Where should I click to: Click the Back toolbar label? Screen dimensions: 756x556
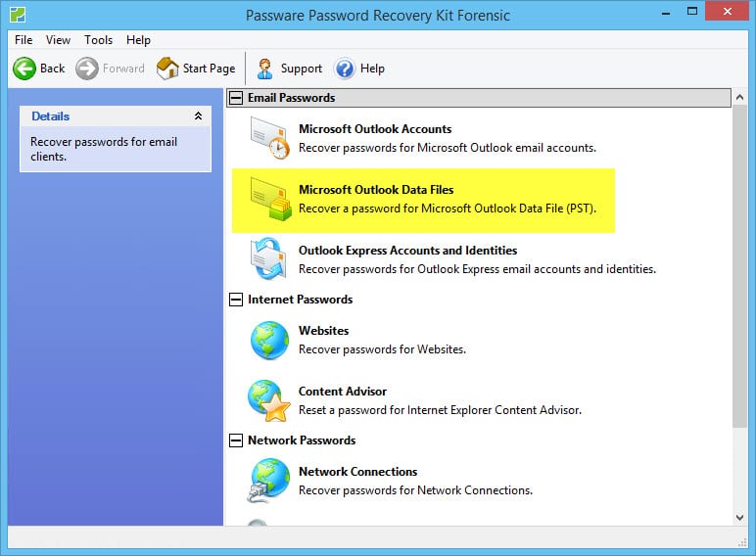coord(53,69)
